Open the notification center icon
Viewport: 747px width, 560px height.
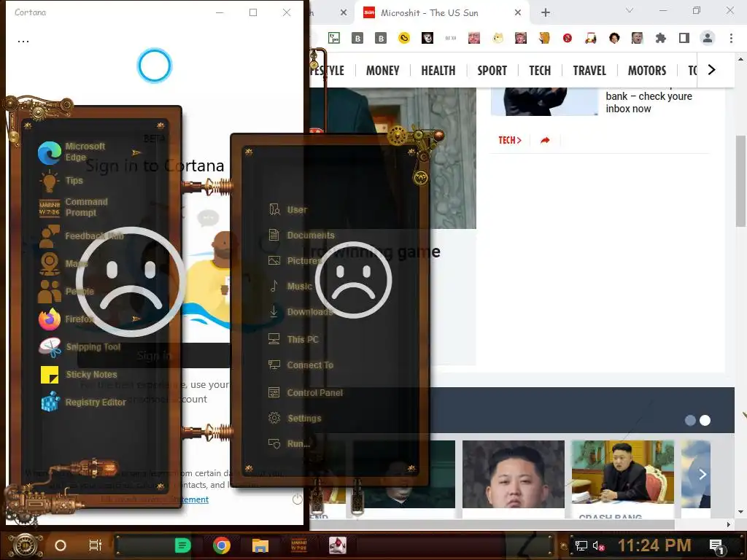click(x=716, y=546)
